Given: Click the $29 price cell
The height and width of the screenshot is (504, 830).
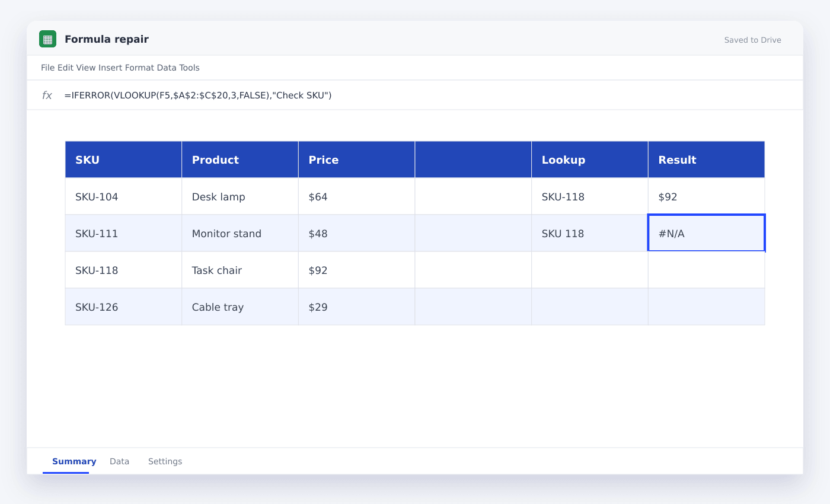Looking at the screenshot, I should [x=356, y=307].
